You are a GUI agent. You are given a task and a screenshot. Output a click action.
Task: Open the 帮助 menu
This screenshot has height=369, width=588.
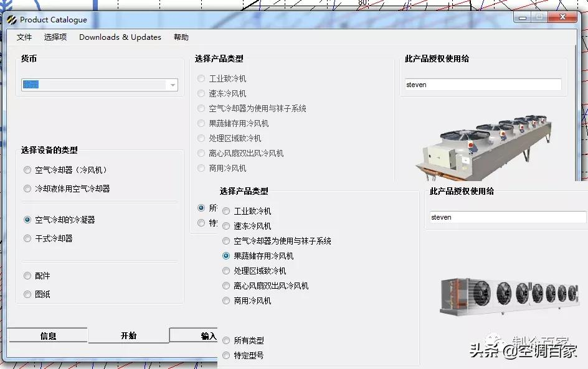point(181,37)
